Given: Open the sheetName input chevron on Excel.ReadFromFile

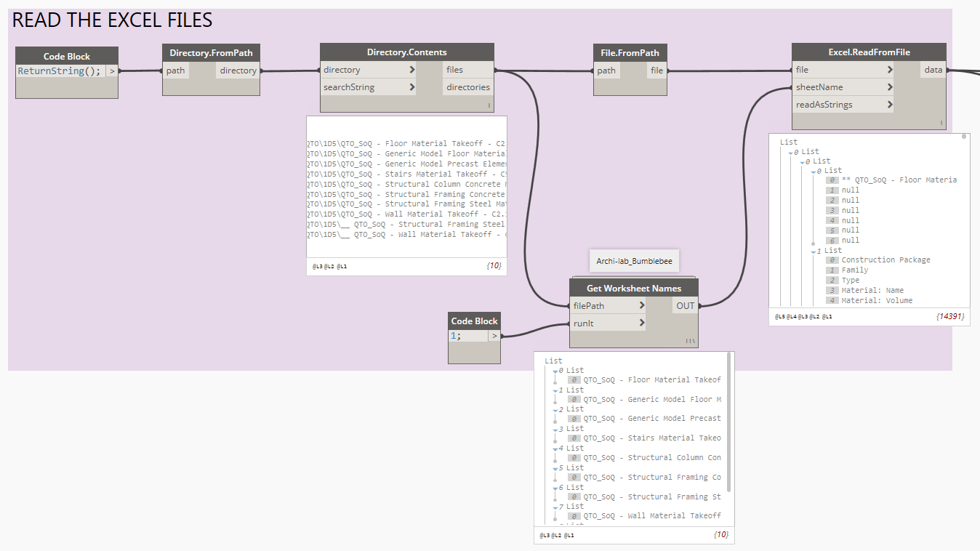Looking at the screenshot, I should pos(891,87).
